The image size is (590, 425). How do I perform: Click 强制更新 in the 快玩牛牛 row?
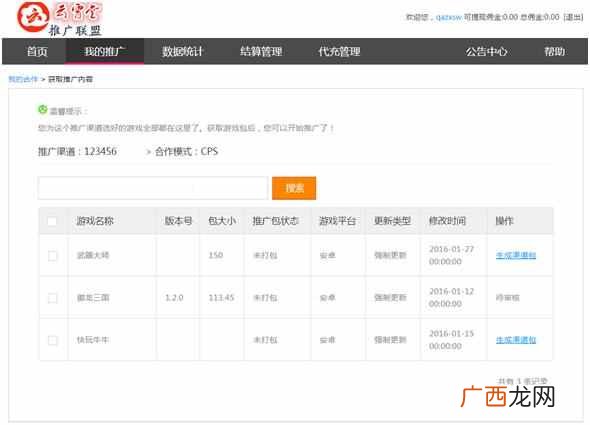coord(390,340)
